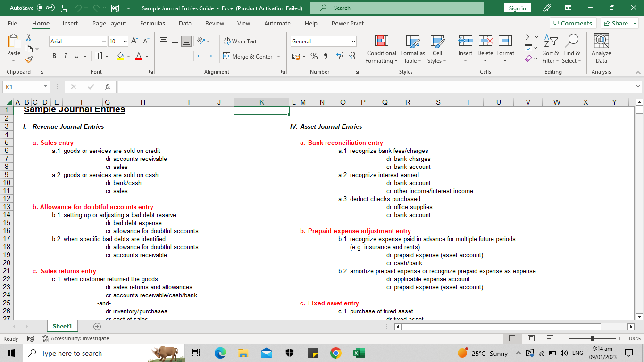Click the Fill Color paint bucket
This screenshot has width=644, height=362.
click(120, 56)
